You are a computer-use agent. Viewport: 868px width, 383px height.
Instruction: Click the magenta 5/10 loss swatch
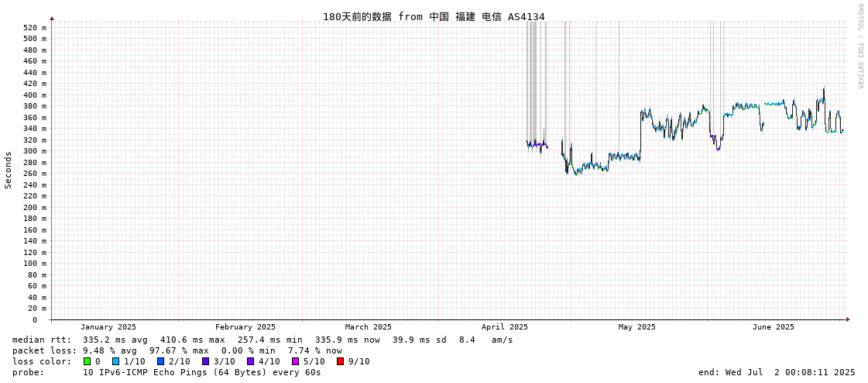[x=296, y=361]
